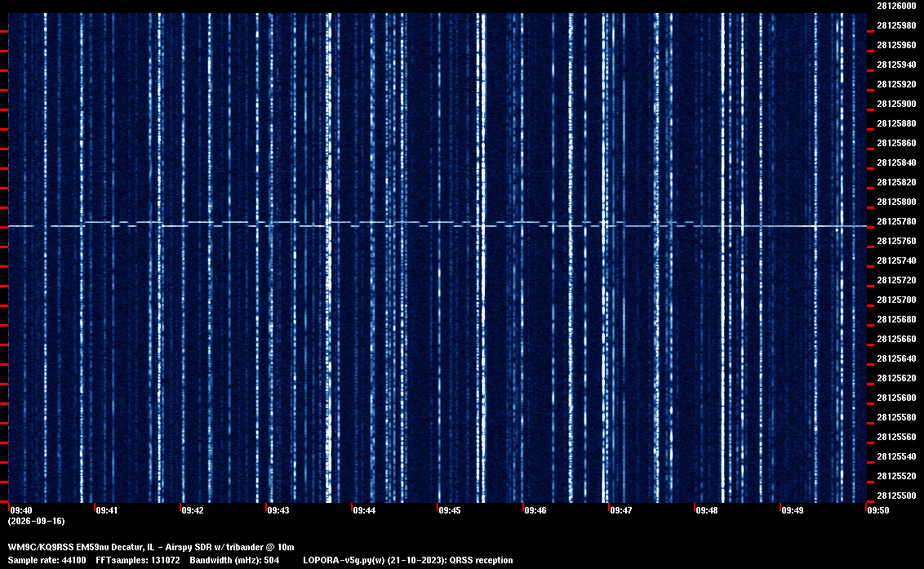
Task: Click the 28125780 frequency label
Action: point(896,222)
